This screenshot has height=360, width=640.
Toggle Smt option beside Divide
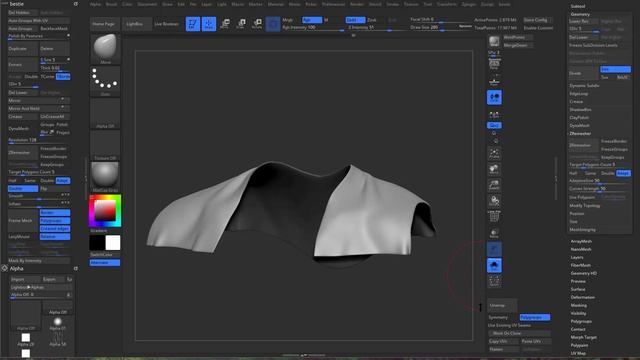(615, 69)
